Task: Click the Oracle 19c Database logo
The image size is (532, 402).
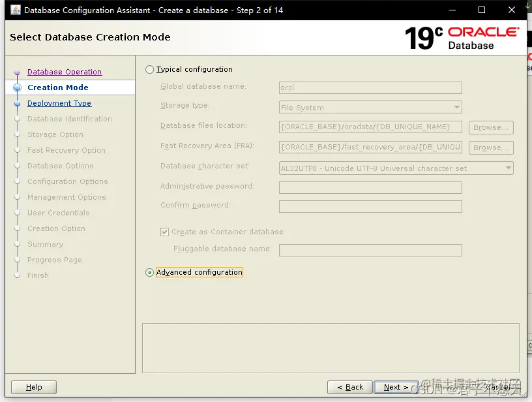Action: tap(462, 38)
